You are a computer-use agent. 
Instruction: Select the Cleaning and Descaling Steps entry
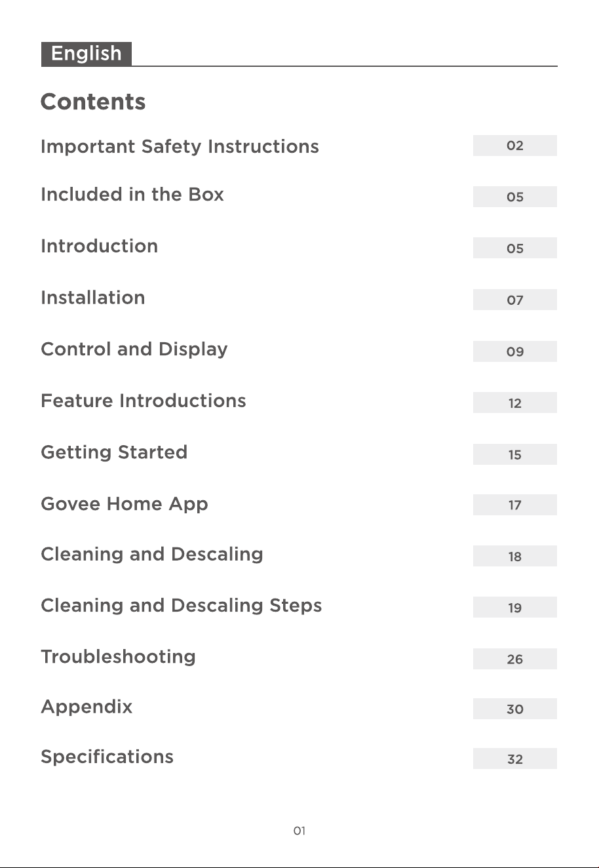(x=182, y=606)
